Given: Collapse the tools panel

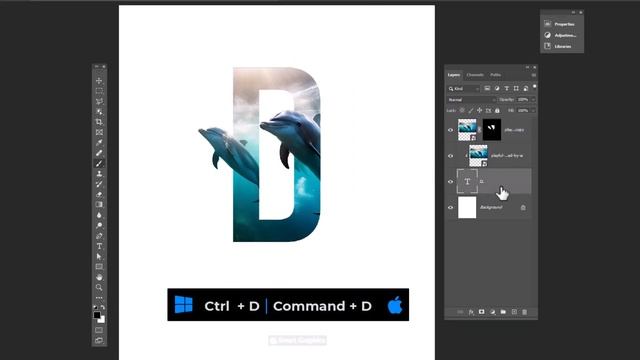Looking at the screenshot, I should [97, 67].
